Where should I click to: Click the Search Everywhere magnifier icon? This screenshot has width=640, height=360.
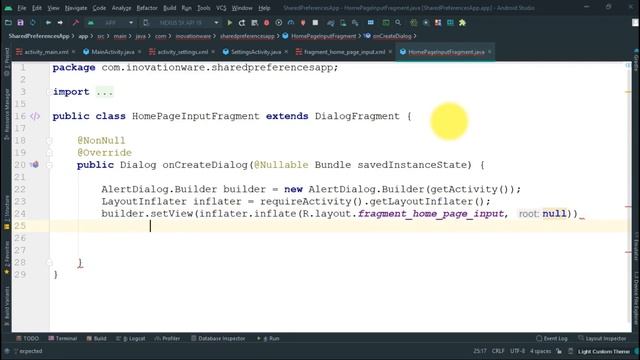point(398,23)
